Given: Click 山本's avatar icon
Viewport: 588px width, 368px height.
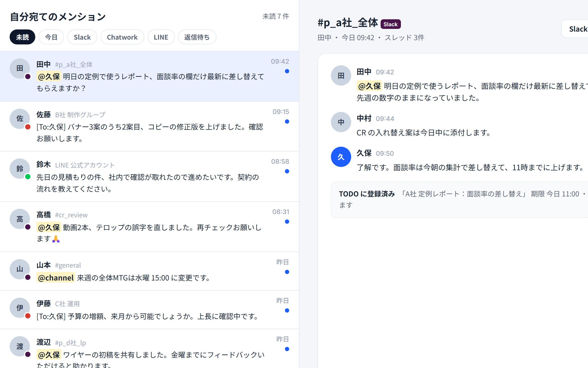Looking at the screenshot, I should (x=20, y=269).
